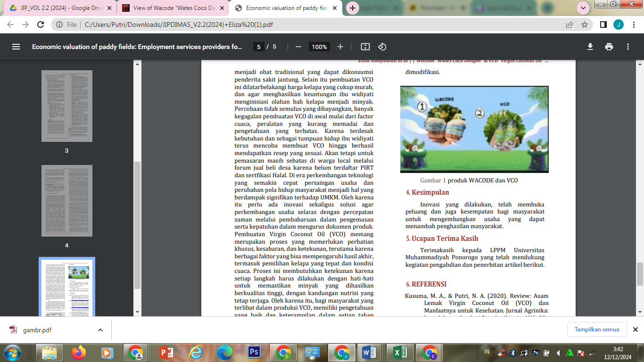Click the File info icon in address bar
Image resolution: width=644 pixels, height=362 pixels.
coord(59,25)
